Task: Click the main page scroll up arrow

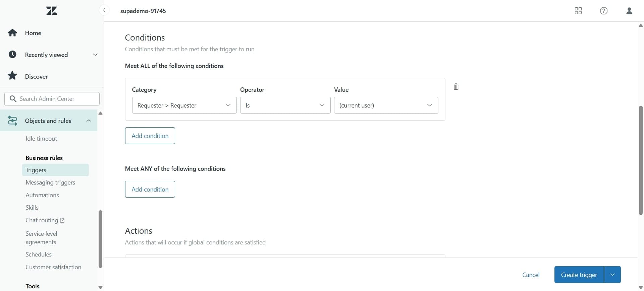Action: [641, 25]
